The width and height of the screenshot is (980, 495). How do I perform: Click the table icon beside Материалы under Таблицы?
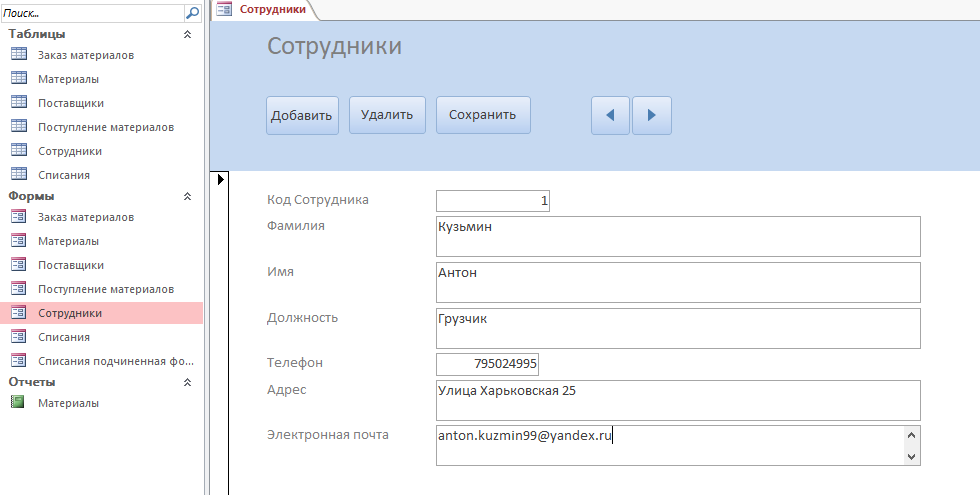(19, 78)
